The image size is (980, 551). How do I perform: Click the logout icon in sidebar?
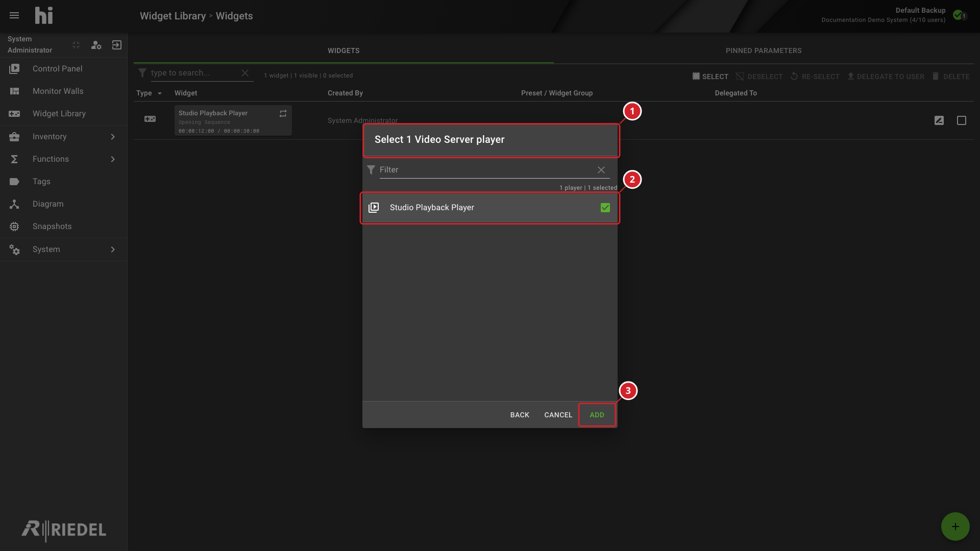(x=117, y=45)
